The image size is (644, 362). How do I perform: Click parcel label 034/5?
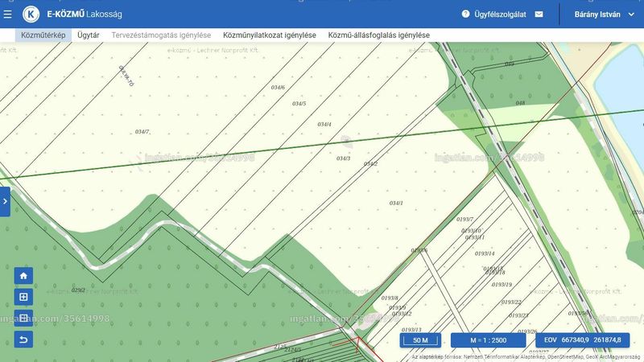click(x=299, y=104)
